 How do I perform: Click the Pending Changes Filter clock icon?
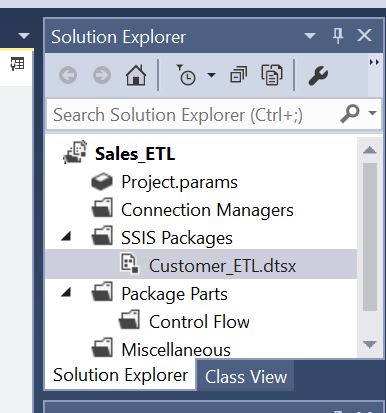[x=186, y=75]
